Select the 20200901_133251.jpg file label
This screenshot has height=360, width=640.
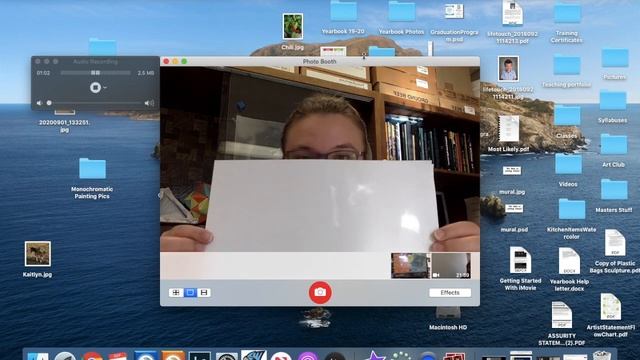point(64,126)
